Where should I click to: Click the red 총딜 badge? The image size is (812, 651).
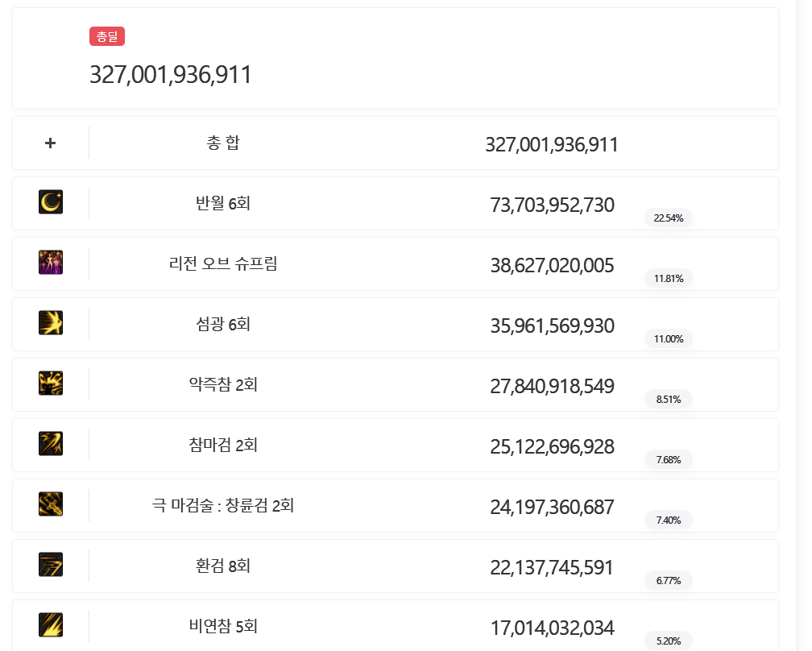107,36
